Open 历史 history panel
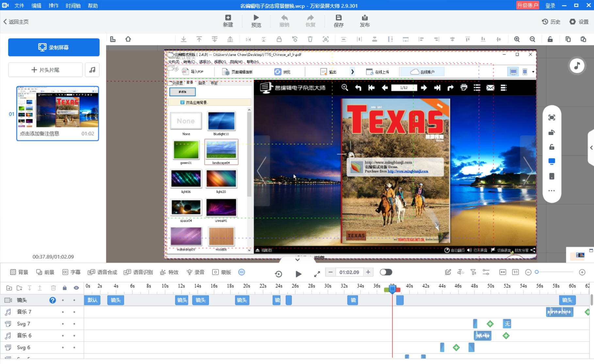 [551, 22]
